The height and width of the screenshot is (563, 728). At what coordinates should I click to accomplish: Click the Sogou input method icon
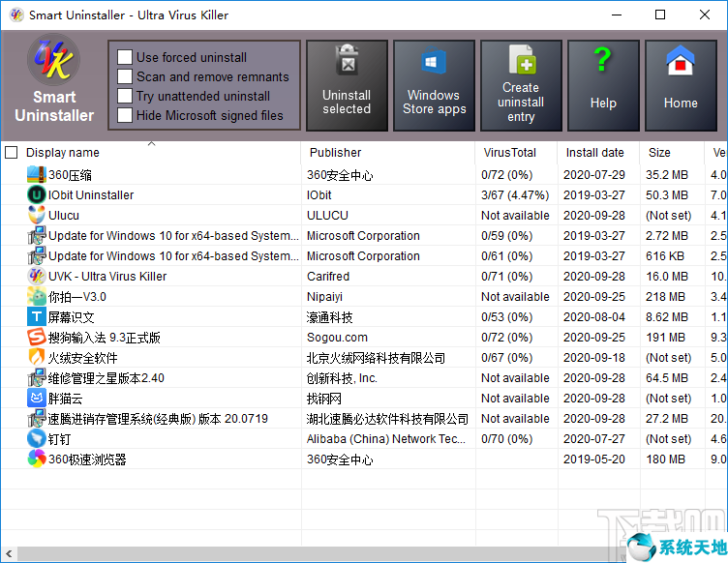(36, 338)
